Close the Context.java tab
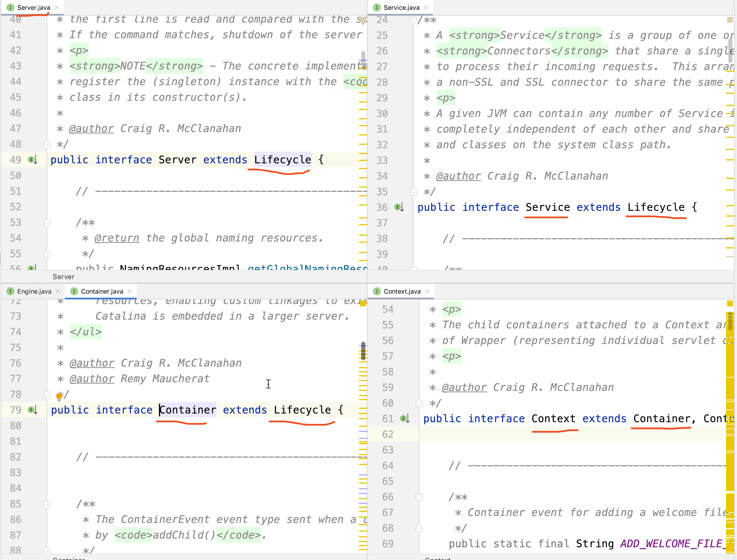Viewport: 737px width, 560px height. click(x=428, y=291)
